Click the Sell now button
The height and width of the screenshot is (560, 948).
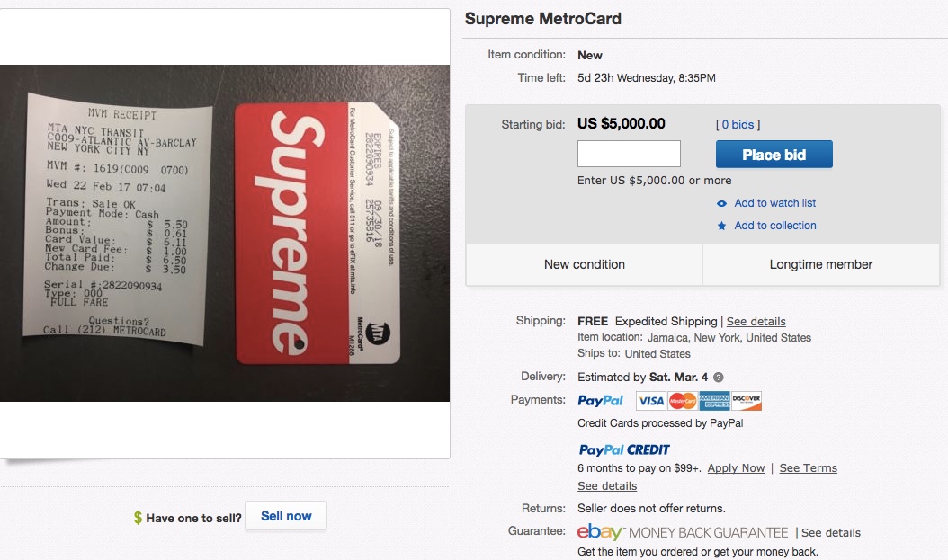pos(286,517)
